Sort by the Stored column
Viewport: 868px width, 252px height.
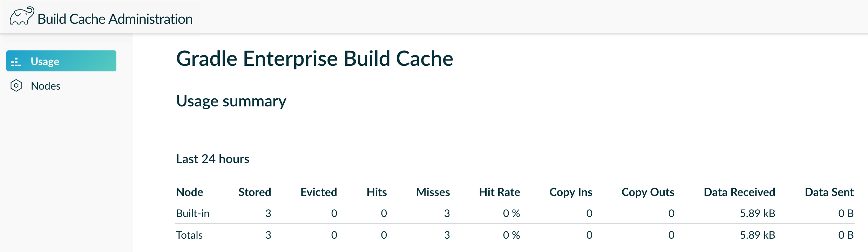pyautogui.click(x=255, y=192)
